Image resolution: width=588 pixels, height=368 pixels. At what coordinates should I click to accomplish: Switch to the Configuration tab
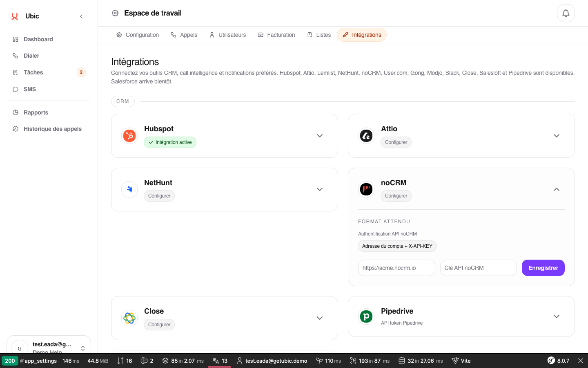pos(138,35)
